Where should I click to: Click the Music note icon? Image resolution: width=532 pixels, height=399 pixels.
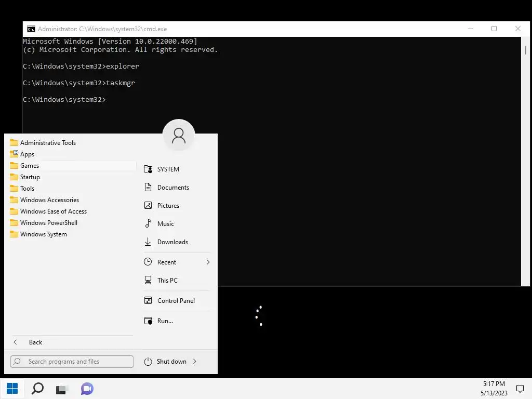tap(148, 223)
